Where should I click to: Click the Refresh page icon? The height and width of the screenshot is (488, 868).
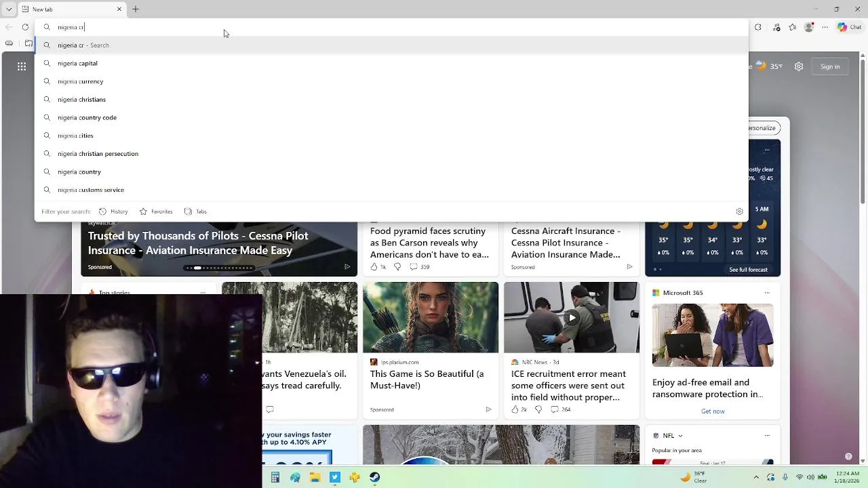point(25,27)
